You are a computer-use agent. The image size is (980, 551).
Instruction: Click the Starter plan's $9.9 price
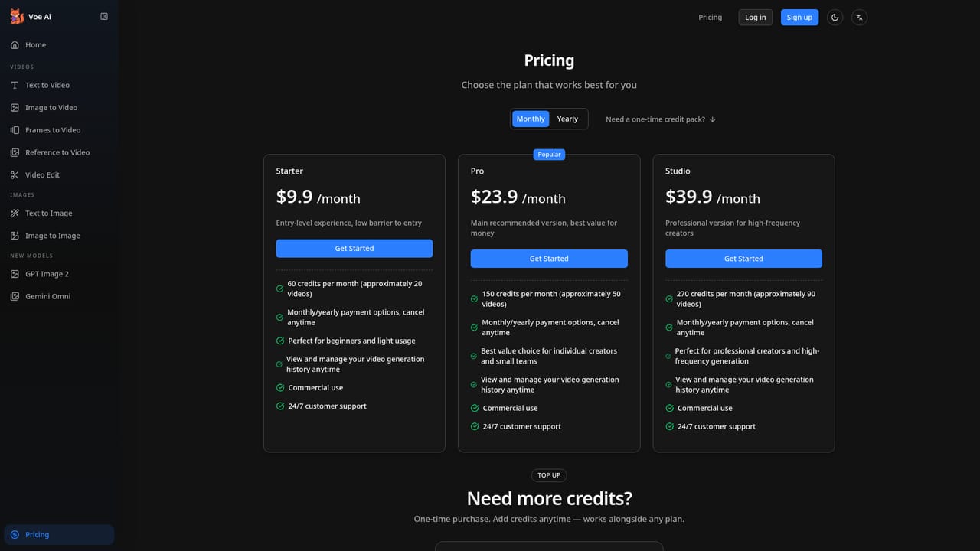tap(295, 197)
